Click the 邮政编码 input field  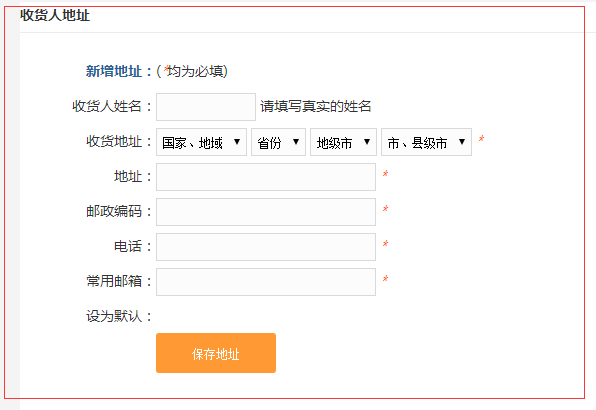(x=266, y=212)
